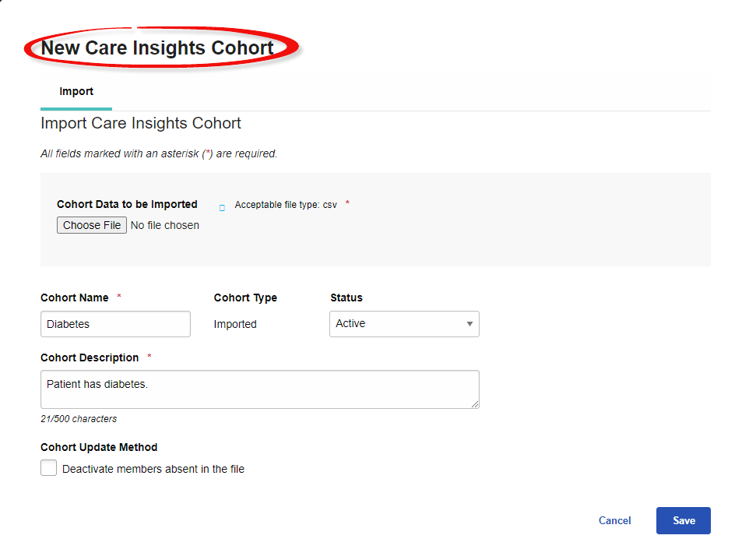Viewport: 749px width, 560px height.
Task: Toggle Deactivate members absent in the file checkbox
Action: click(49, 468)
